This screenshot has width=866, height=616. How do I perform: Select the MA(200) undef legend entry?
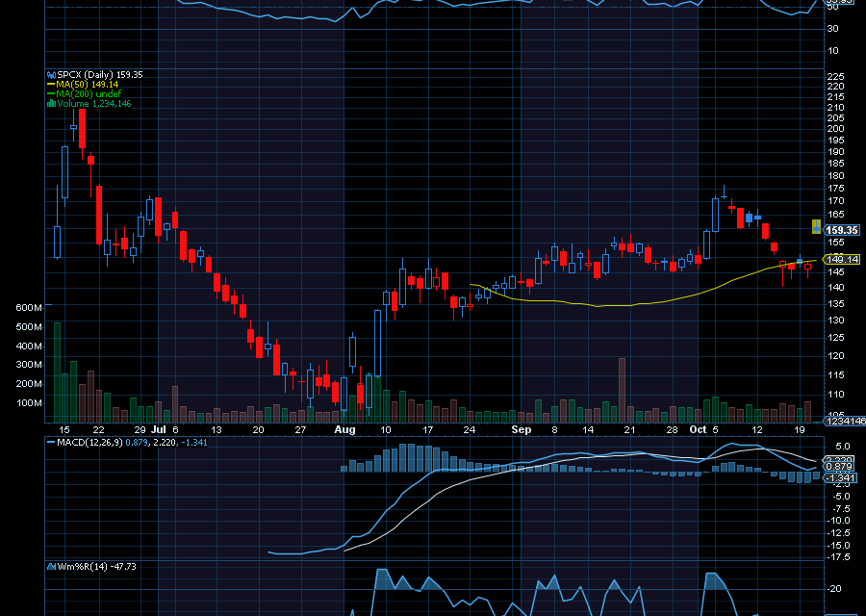tap(89, 94)
